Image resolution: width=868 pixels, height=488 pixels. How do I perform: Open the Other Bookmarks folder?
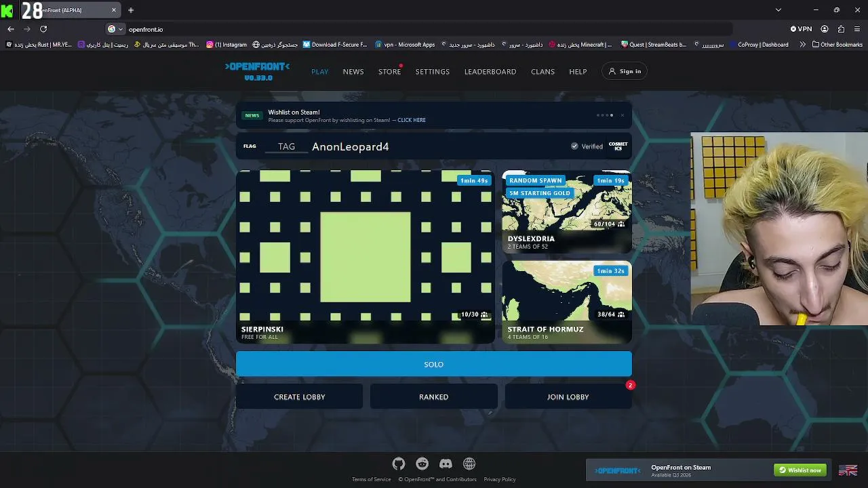pos(837,45)
